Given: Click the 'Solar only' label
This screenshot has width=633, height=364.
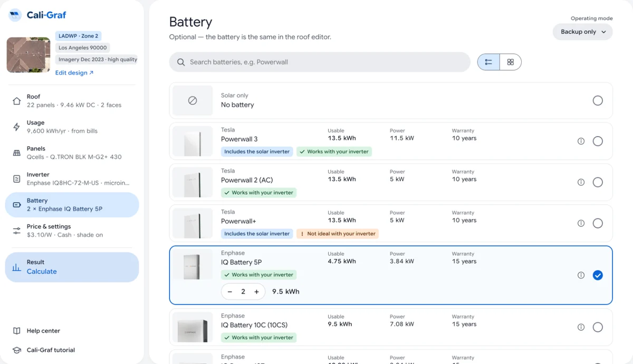Looking at the screenshot, I should [234, 95].
